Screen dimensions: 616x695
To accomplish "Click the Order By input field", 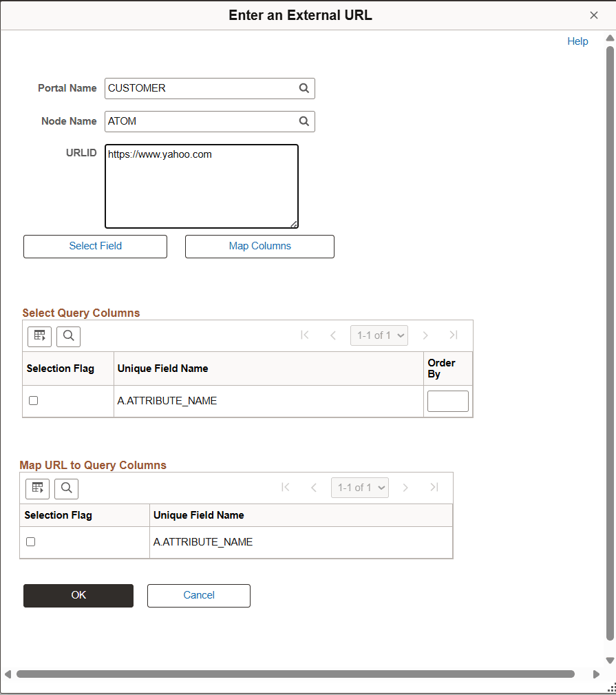I will pos(447,401).
